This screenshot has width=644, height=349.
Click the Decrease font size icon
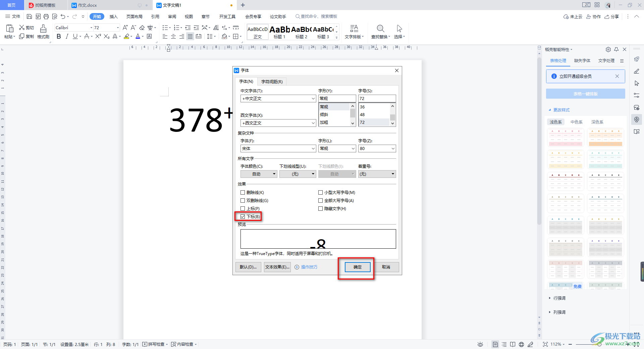133,28
